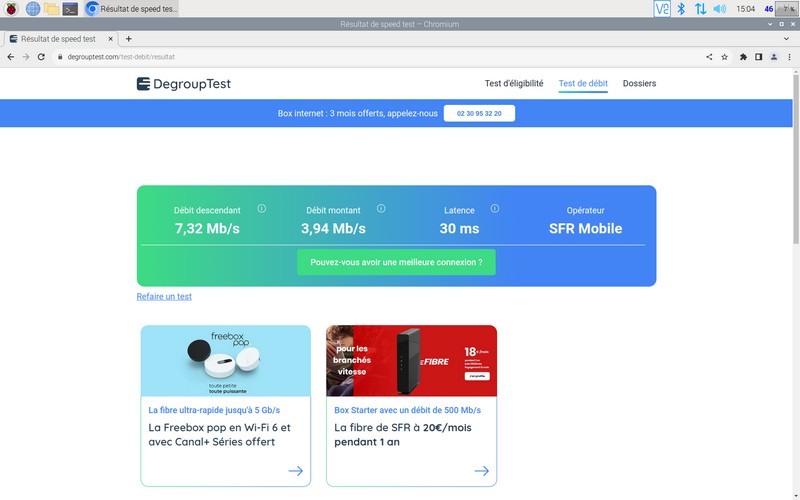The image size is (800, 500).
Task: Show info for Latence
Action: pos(494,209)
